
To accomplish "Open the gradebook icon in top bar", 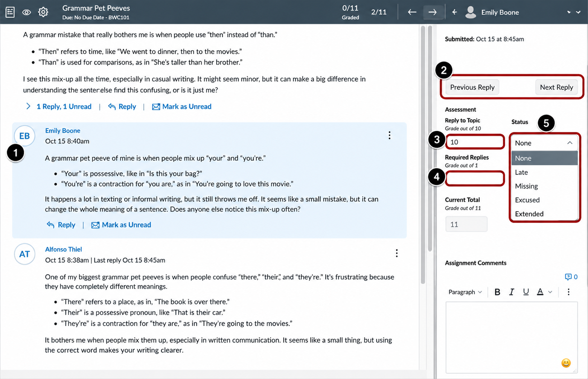I will pyautogui.click(x=10, y=12).
